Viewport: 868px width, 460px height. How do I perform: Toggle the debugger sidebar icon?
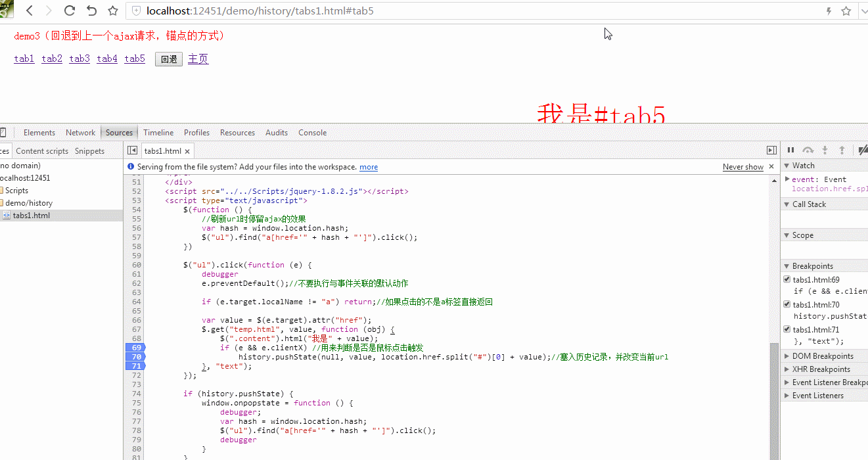point(771,150)
